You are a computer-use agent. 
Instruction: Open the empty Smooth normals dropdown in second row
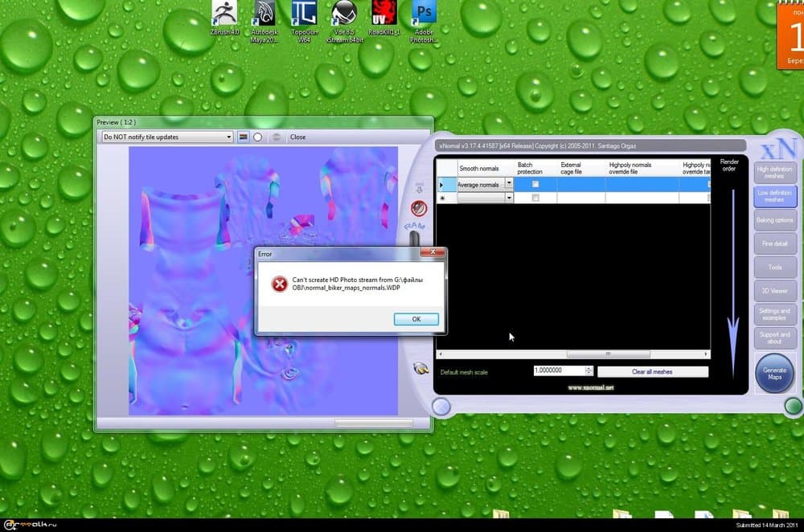(x=508, y=198)
